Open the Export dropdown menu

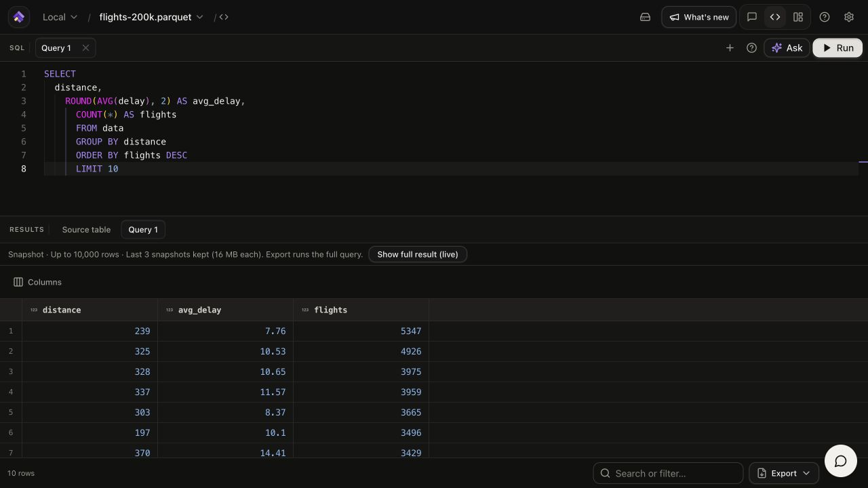coord(784,473)
